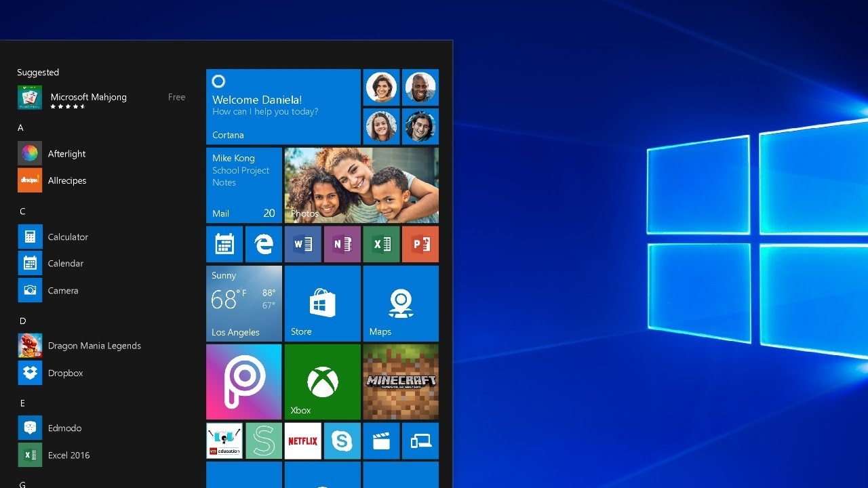Open the Photos tile with family picture
This screenshot has width=868, height=488.
tap(361, 186)
